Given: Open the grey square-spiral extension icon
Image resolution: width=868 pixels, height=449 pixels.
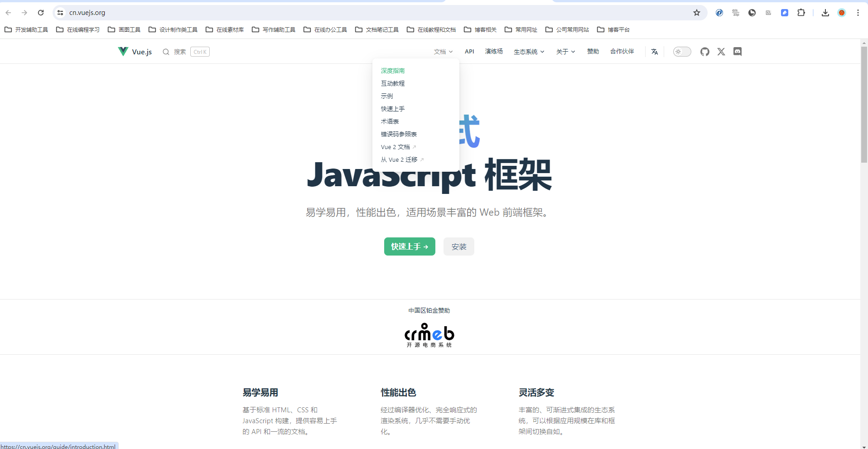Looking at the screenshot, I should pyautogui.click(x=768, y=13).
